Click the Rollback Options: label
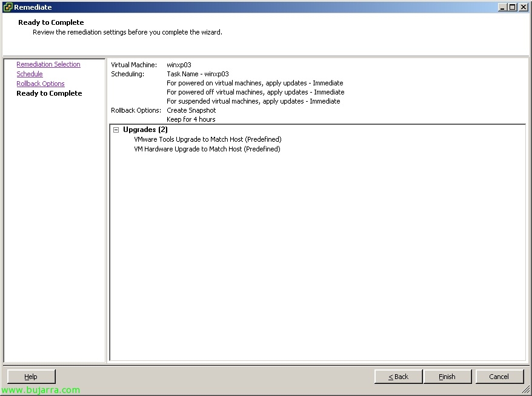Screen dimensions: 532x396 coord(136,110)
